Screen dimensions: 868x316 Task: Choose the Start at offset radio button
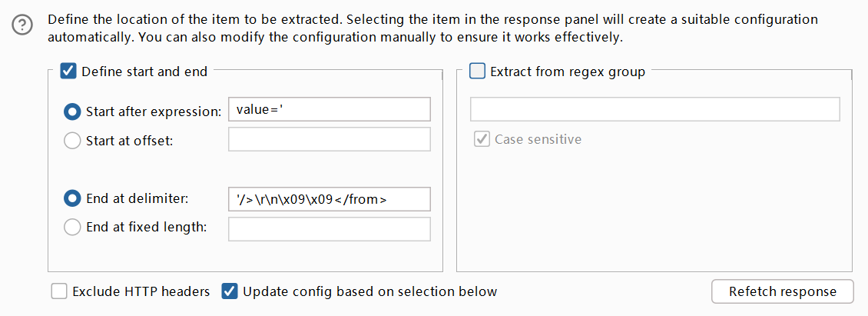pyautogui.click(x=72, y=140)
